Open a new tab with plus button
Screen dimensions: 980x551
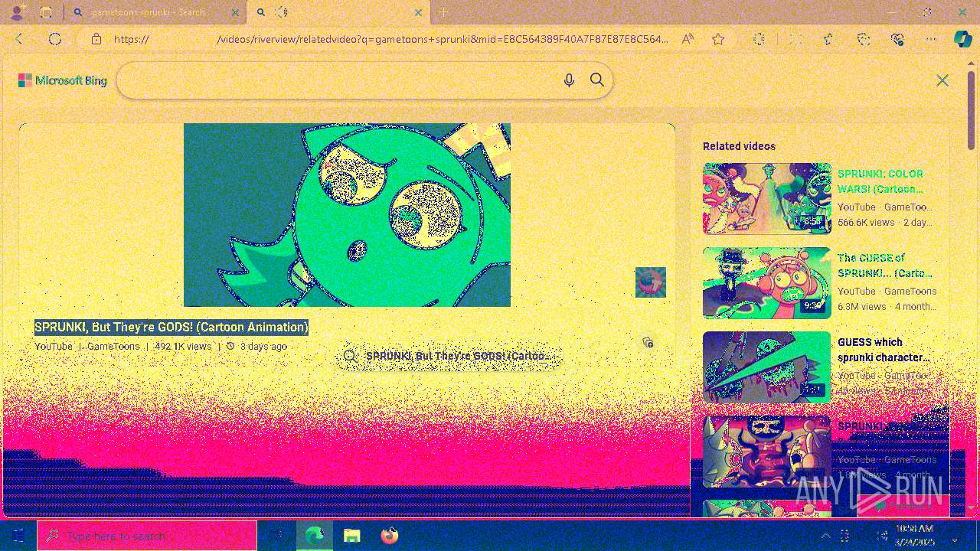(443, 12)
